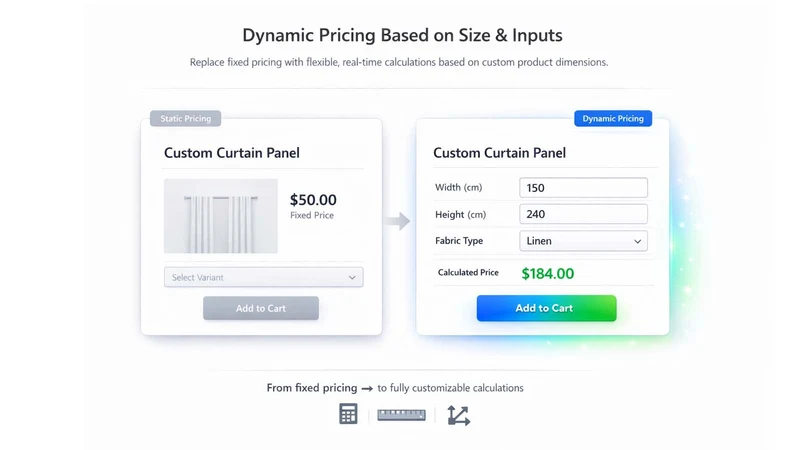Click the $184.00 calculated price
The width and height of the screenshot is (800, 450).
547,273
